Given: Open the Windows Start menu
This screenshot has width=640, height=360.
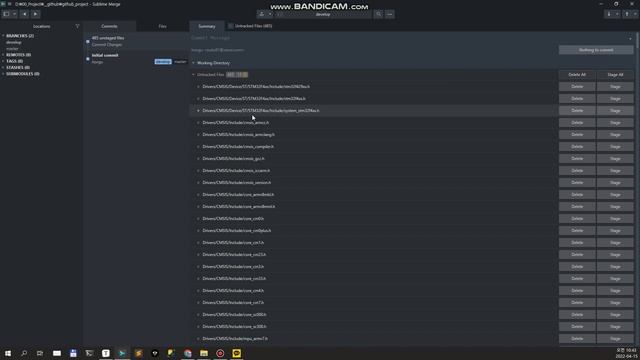Looking at the screenshot, I should pos(8,353).
